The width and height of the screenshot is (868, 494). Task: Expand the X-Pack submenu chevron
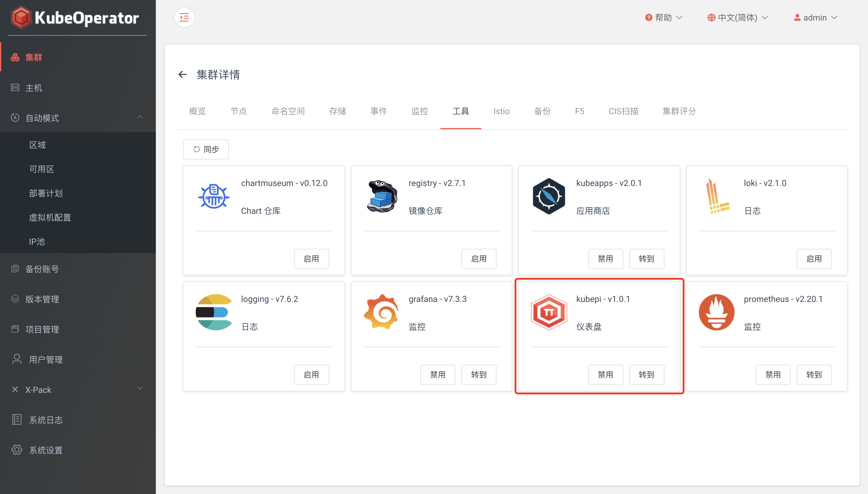click(x=140, y=388)
